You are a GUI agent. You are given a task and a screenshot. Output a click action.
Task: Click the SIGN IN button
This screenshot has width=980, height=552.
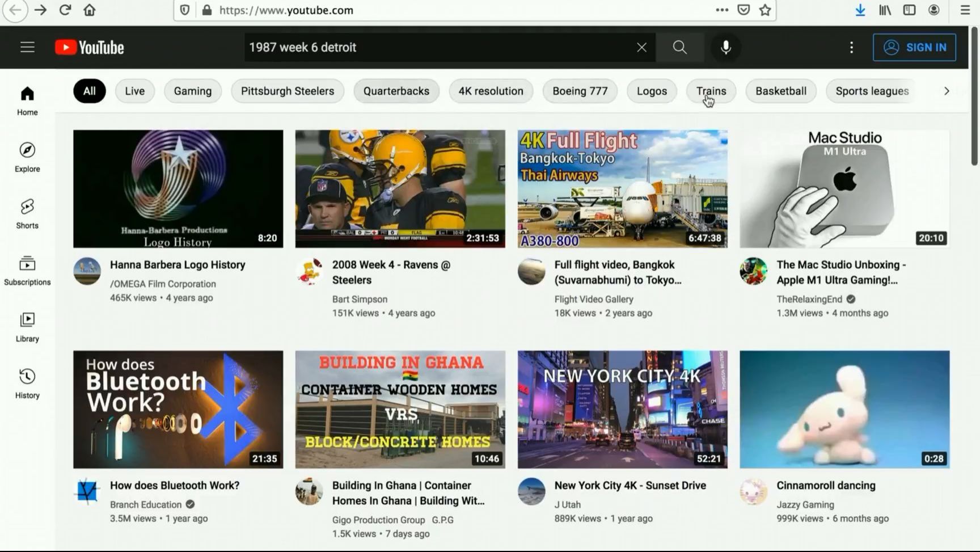click(914, 47)
